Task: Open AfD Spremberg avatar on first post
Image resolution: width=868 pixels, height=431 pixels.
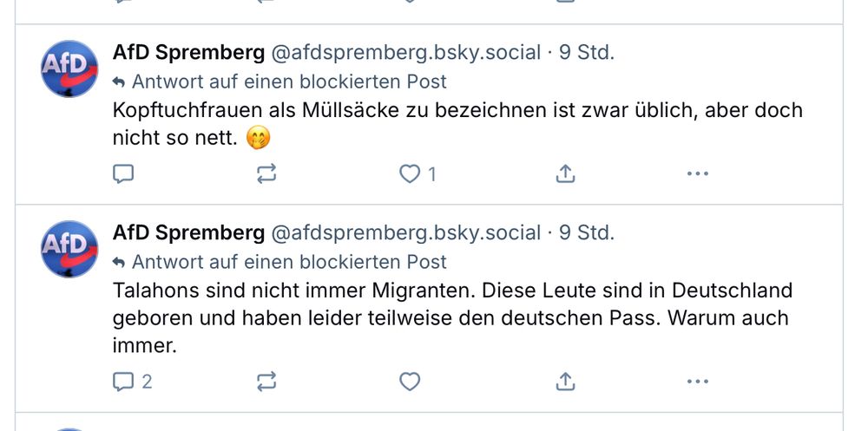Action: tap(69, 69)
